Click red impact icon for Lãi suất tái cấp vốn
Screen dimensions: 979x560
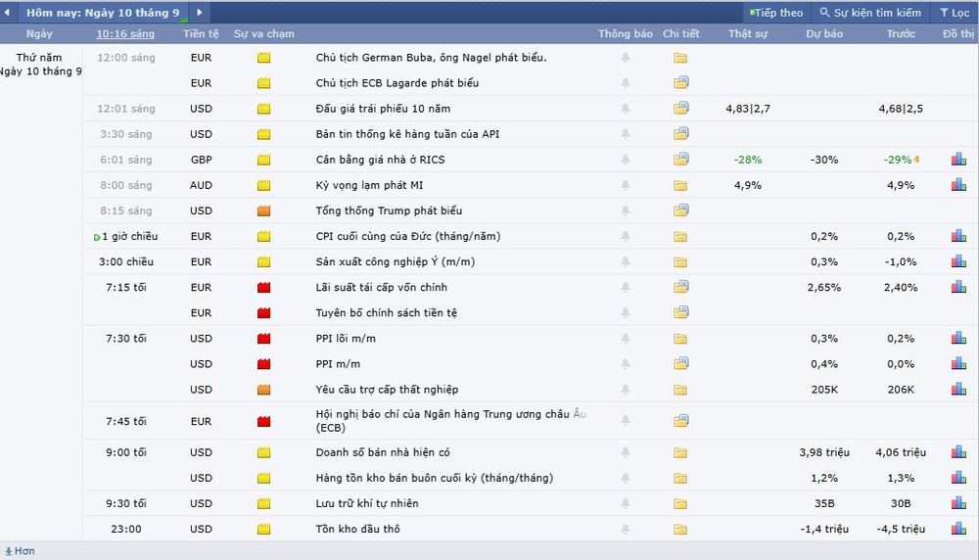(264, 288)
